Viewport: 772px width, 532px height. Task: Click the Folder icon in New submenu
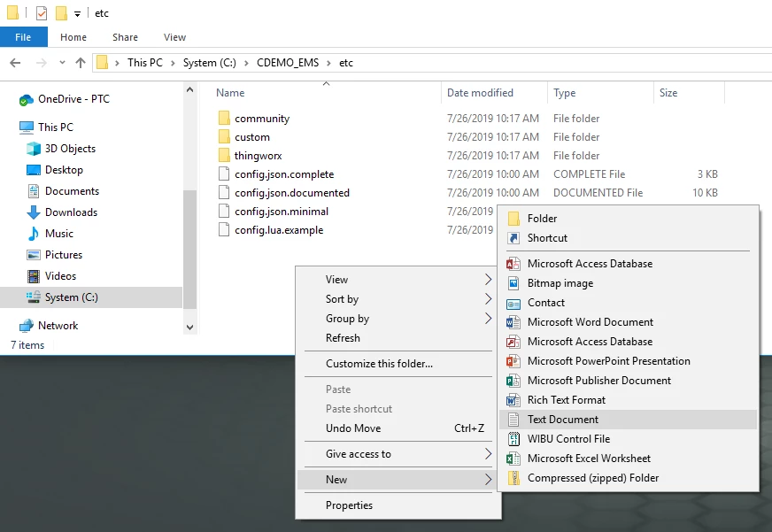513,219
